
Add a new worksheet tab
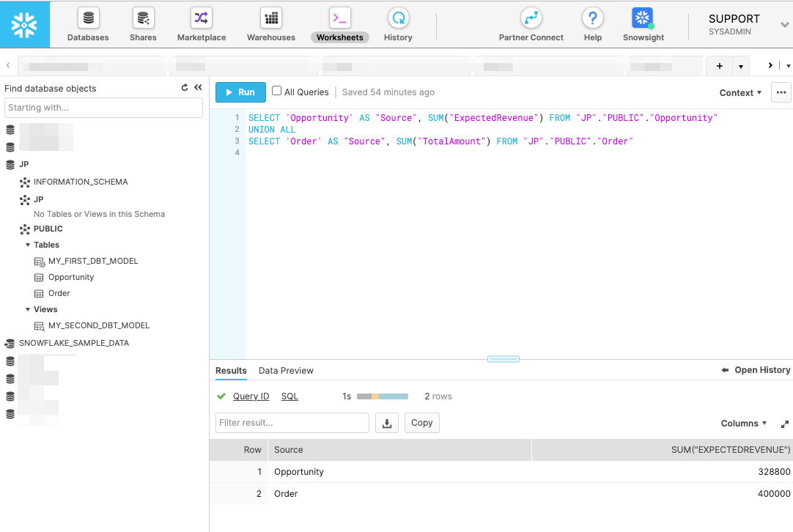coord(720,66)
